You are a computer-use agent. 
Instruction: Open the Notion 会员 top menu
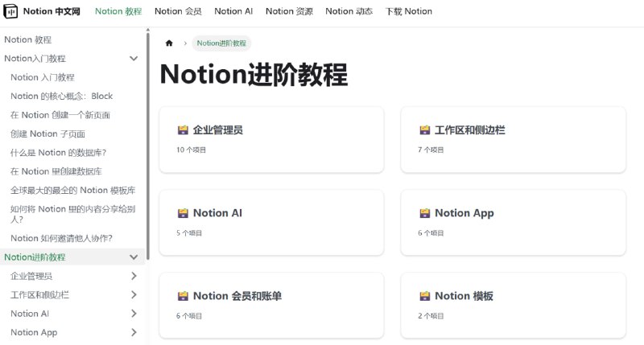[x=178, y=11]
